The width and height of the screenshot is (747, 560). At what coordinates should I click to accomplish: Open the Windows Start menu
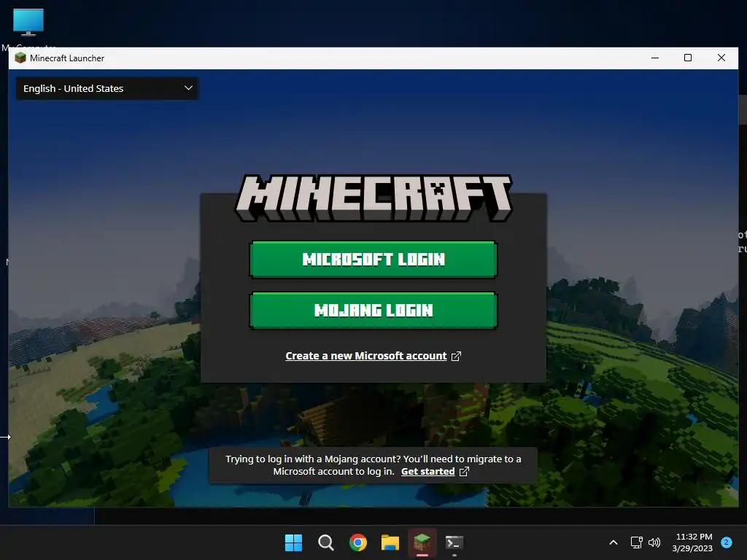(x=293, y=542)
